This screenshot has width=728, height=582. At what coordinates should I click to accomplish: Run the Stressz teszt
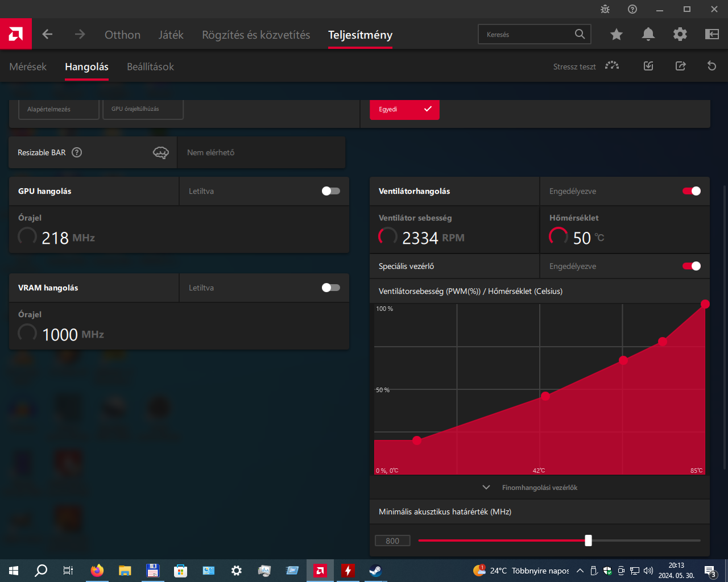[574, 66]
